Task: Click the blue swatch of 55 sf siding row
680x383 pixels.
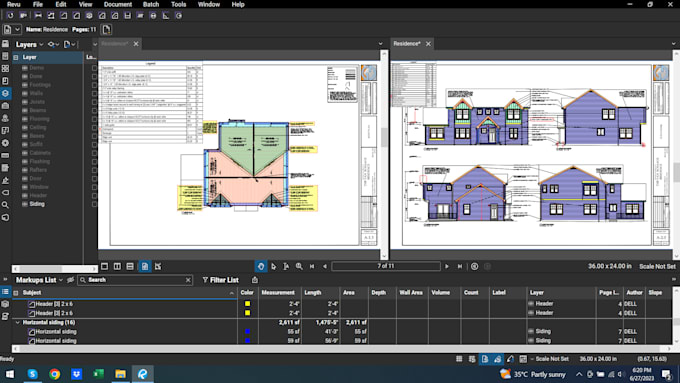Action: (x=247, y=331)
